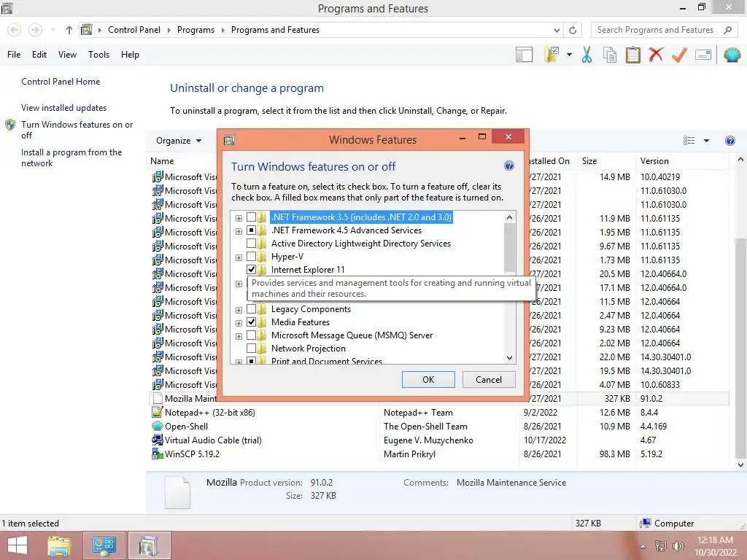The height and width of the screenshot is (560, 747).
Task: Expand the MSMQ Server node
Action: [x=239, y=336]
